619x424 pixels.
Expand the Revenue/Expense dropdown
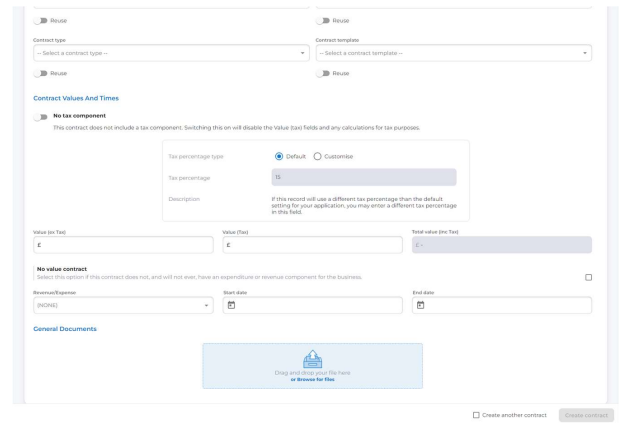coord(123,305)
